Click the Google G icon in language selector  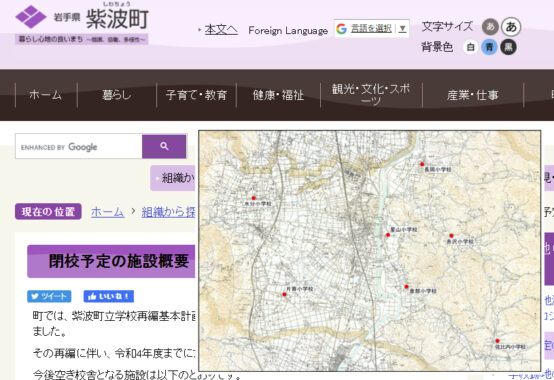tap(341, 29)
